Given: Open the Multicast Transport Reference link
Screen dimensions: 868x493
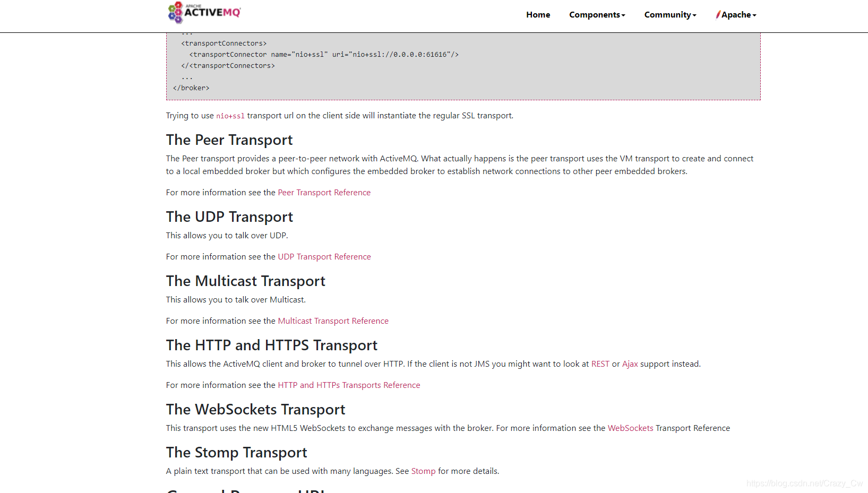Looking at the screenshot, I should pos(333,321).
